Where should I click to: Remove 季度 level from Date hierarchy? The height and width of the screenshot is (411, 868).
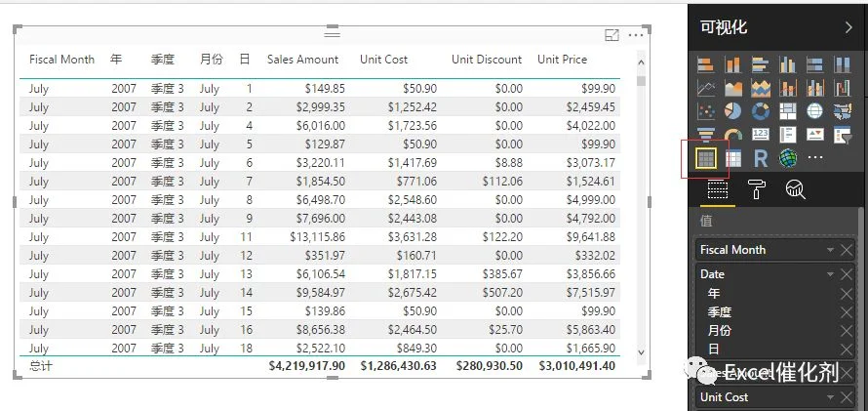(x=847, y=312)
